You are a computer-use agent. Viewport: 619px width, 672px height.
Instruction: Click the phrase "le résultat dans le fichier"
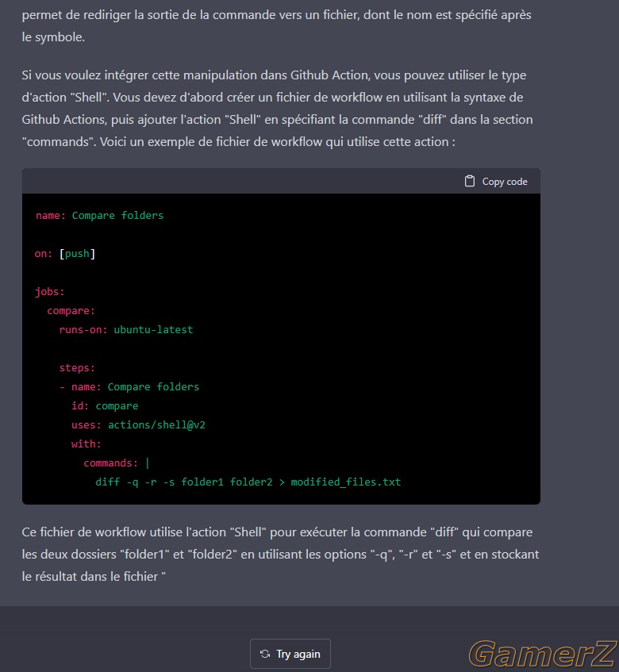[x=90, y=577]
